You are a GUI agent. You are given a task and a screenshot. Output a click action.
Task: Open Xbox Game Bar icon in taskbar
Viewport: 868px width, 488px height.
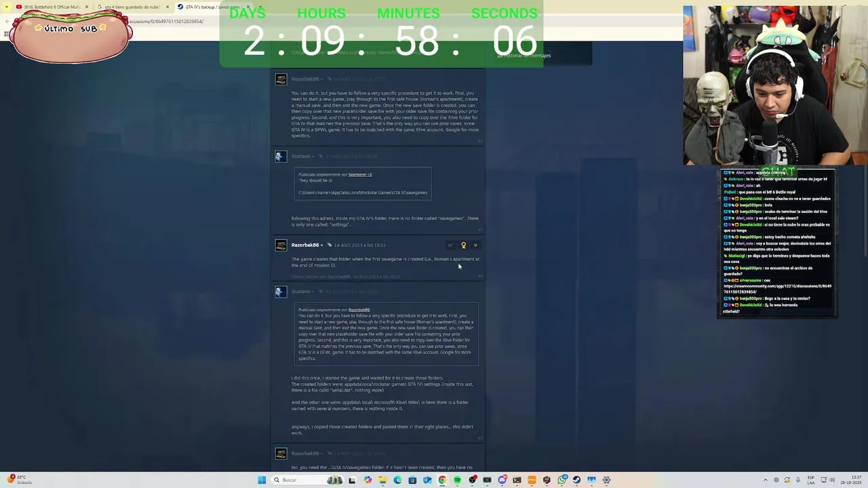pyautogui.click(x=487, y=480)
